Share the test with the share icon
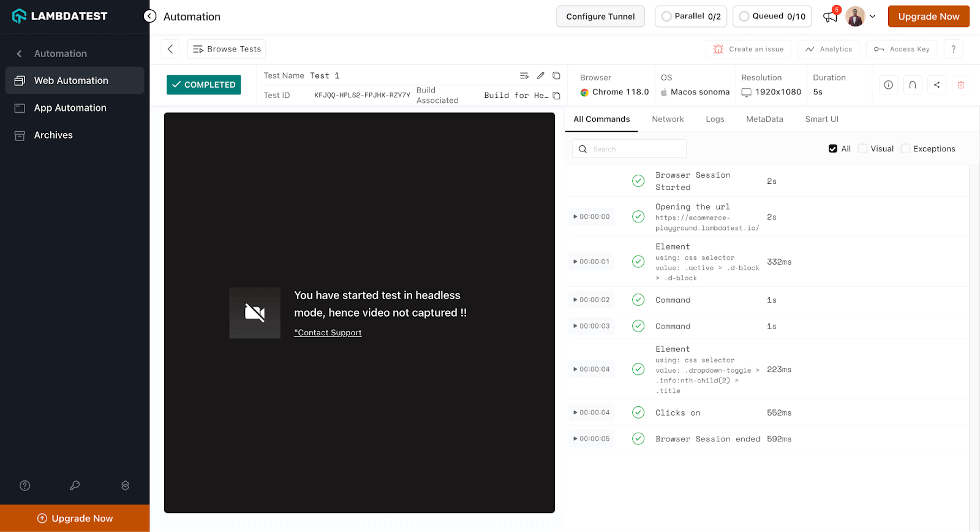 click(937, 85)
